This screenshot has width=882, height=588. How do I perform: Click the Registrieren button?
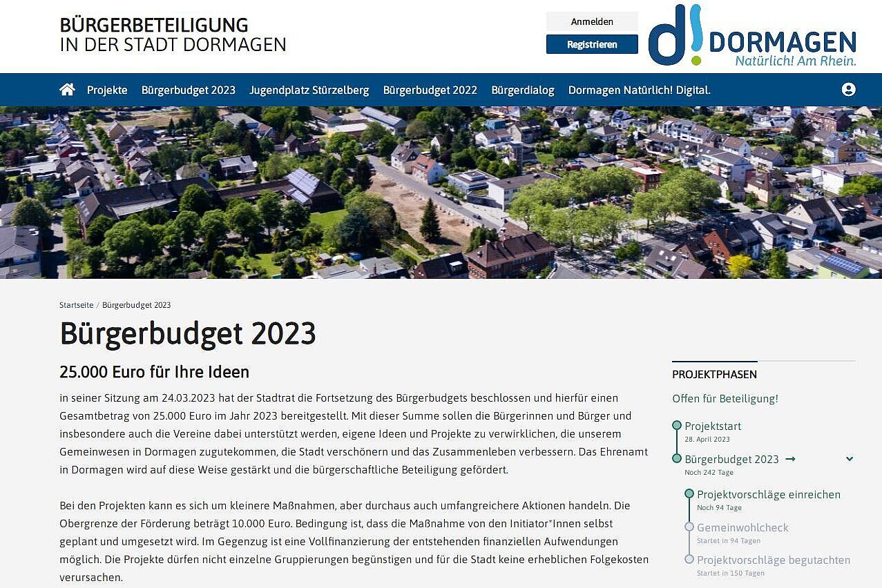pyautogui.click(x=592, y=44)
